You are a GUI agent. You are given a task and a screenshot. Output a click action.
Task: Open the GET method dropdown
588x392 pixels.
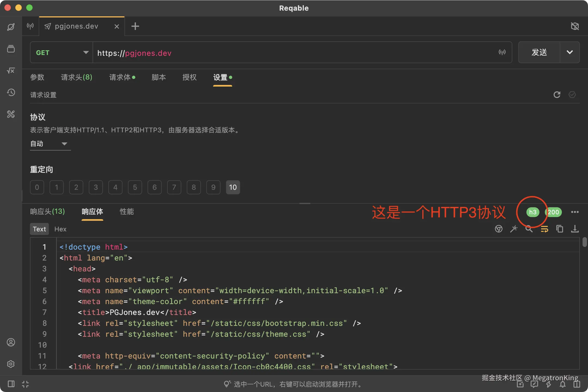(62, 52)
